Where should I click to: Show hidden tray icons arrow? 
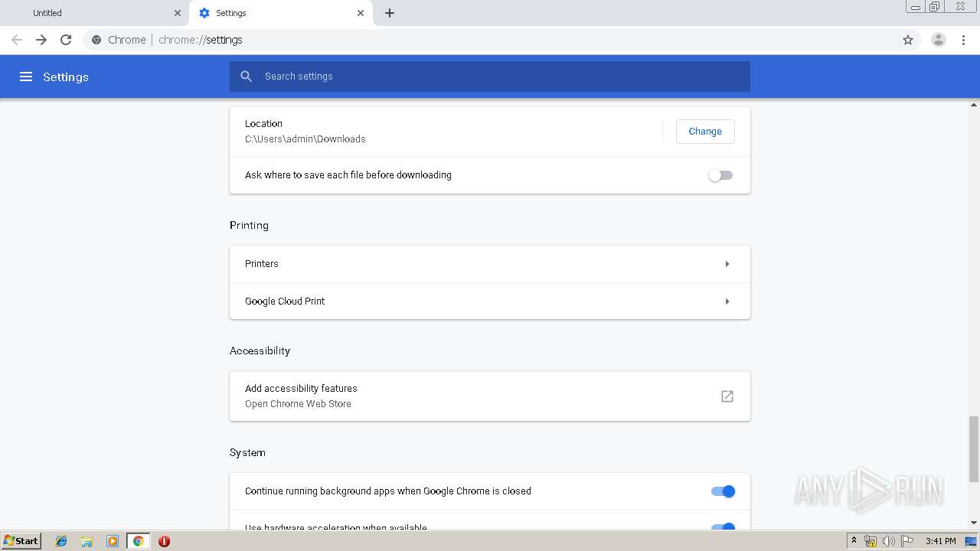(x=854, y=540)
